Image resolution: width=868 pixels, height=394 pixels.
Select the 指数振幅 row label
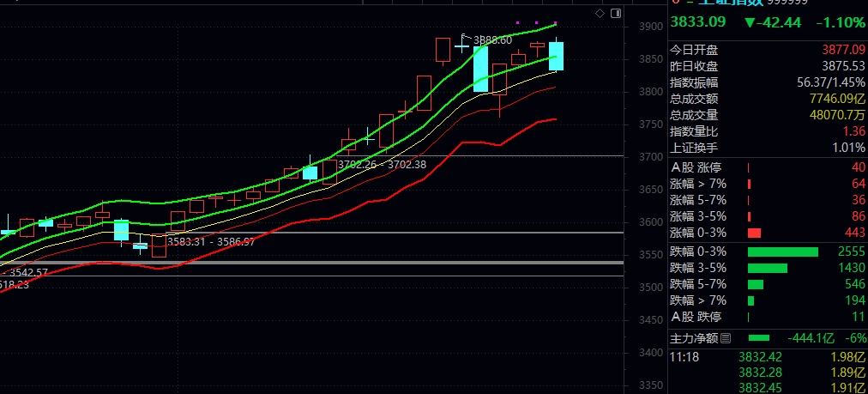tap(694, 82)
